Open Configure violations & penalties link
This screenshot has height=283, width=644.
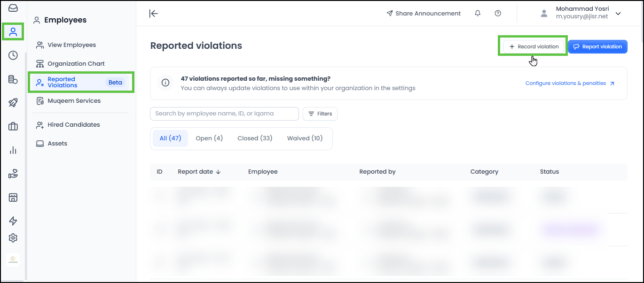click(570, 84)
